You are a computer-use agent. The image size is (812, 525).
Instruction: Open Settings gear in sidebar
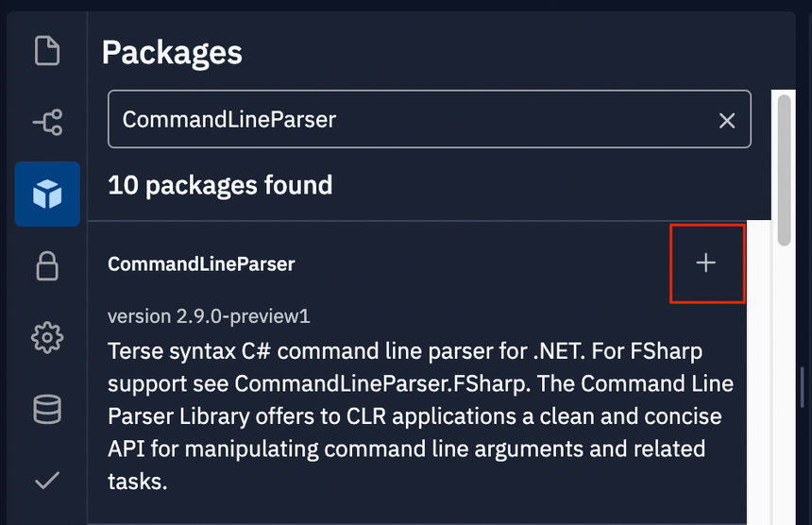coord(47,337)
